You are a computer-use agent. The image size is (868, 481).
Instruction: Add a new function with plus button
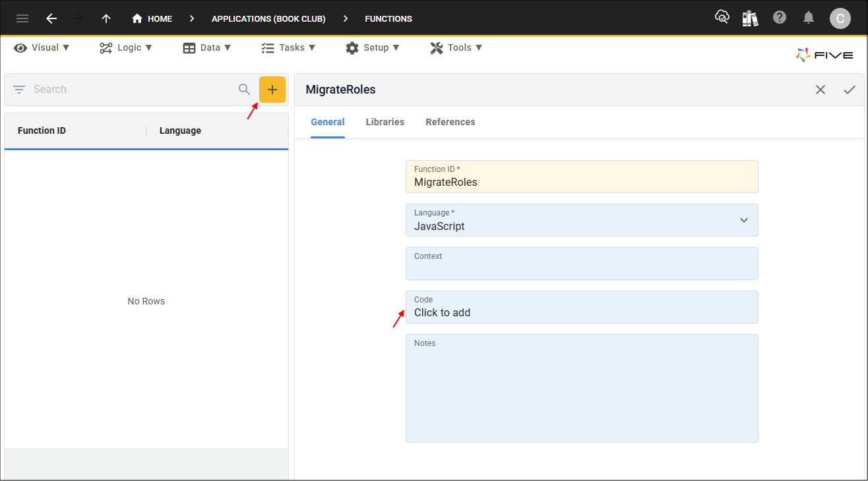[272, 90]
